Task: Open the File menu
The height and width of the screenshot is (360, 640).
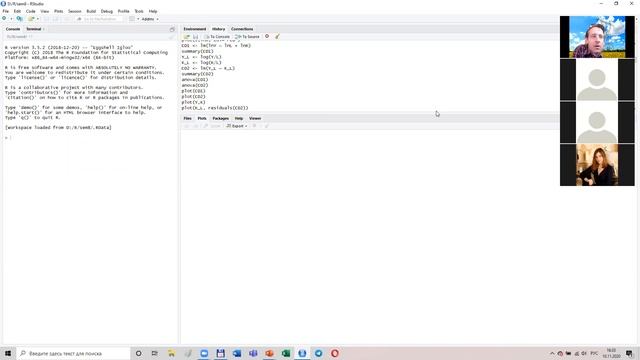Action: (x=6, y=11)
